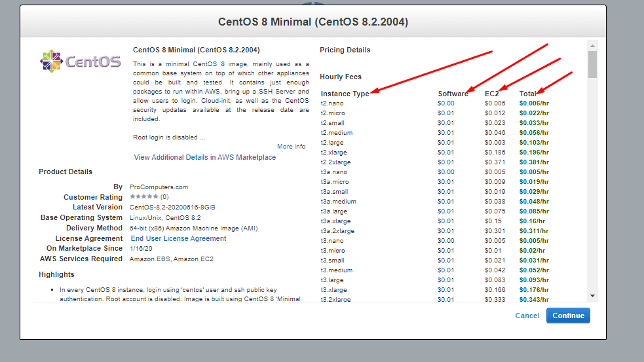Click the 1/16/20 marketplace date

(141, 249)
